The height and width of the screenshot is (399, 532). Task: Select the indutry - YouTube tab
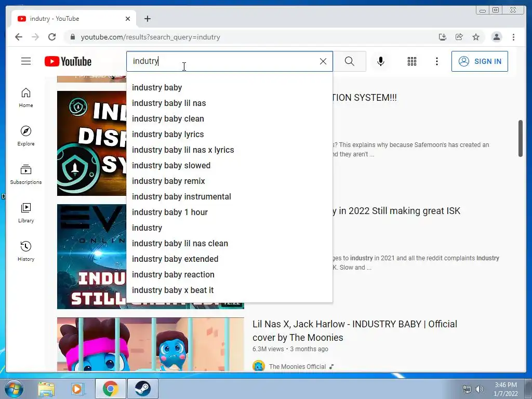click(74, 19)
